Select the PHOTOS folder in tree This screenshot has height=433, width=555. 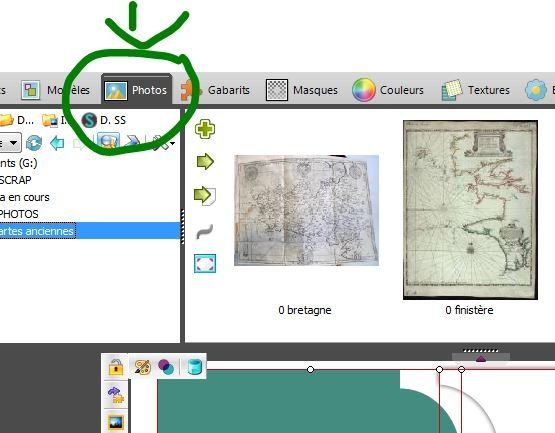point(19,214)
